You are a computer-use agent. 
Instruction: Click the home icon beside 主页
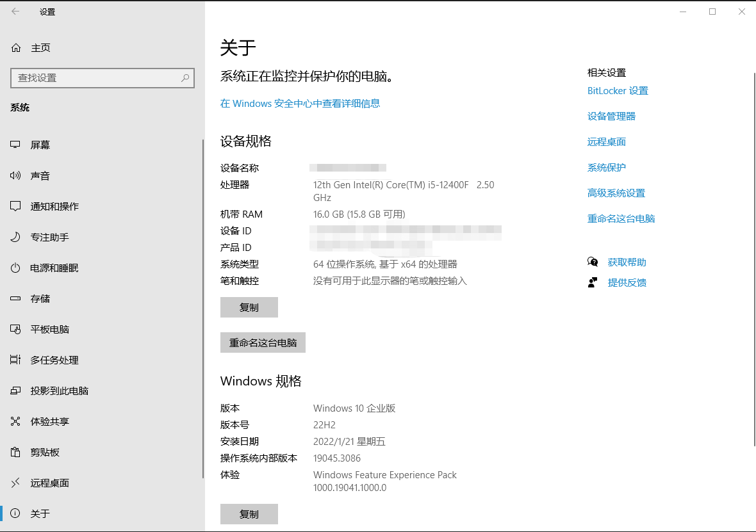pos(16,48)
